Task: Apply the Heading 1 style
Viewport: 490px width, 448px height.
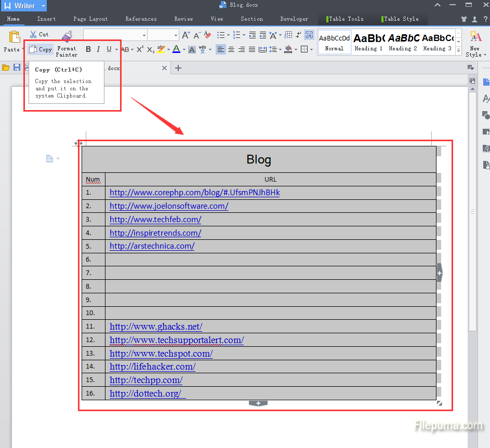Action: 368,42
